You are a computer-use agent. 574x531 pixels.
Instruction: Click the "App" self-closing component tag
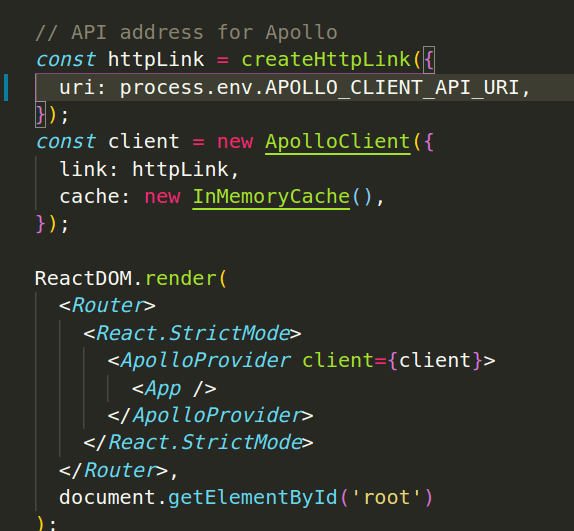174,388
